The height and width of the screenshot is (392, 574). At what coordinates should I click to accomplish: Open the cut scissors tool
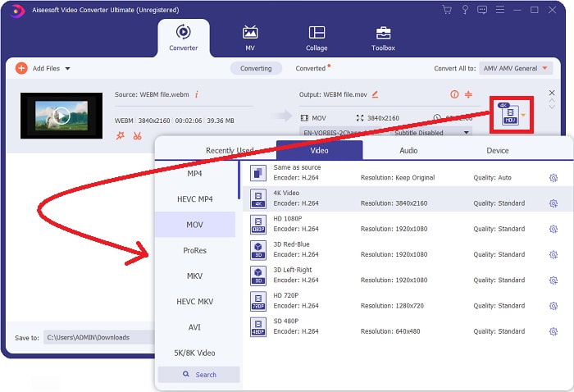coord(137,136)
